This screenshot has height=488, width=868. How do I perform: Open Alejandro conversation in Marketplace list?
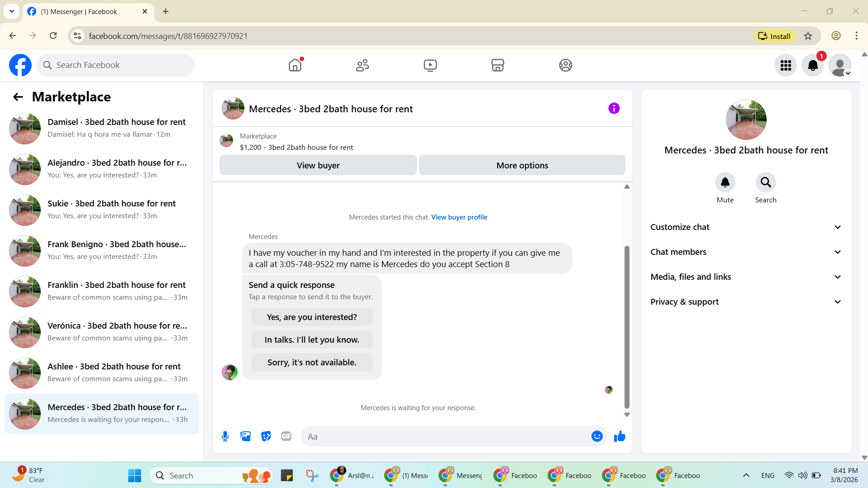pyautogui.click(x=102, y=169)
